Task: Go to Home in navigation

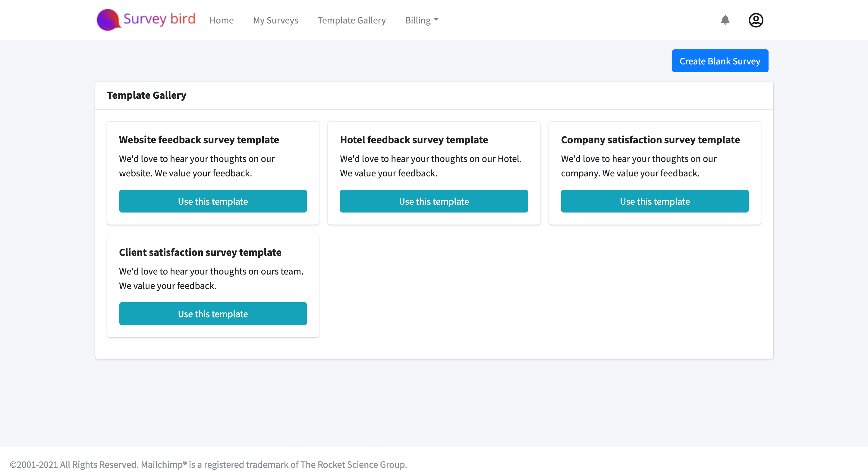Action: pos(222,20)
